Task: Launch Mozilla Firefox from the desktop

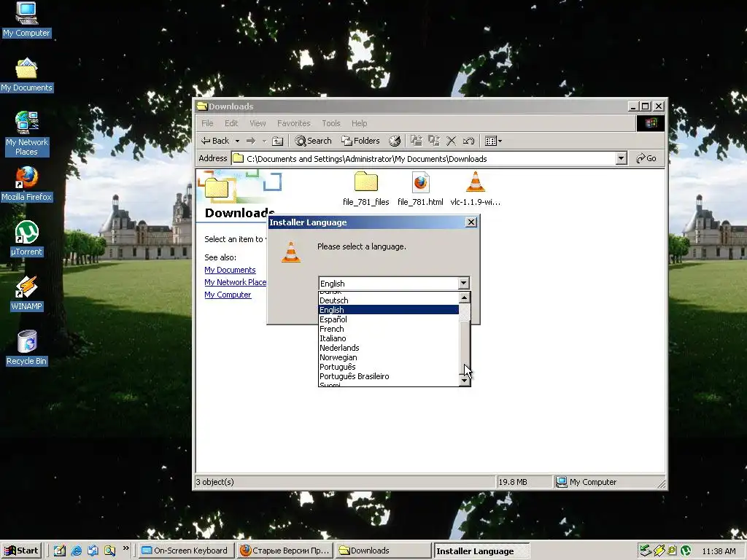Action: click(x=26, y=184)
